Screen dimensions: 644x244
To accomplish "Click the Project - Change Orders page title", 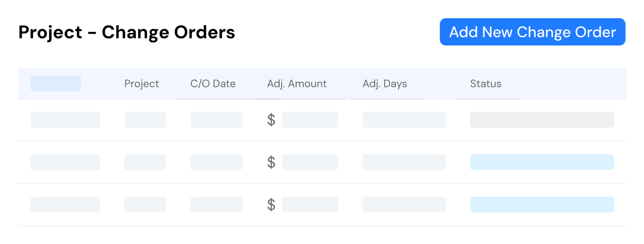I will click(x=127, y=32).
